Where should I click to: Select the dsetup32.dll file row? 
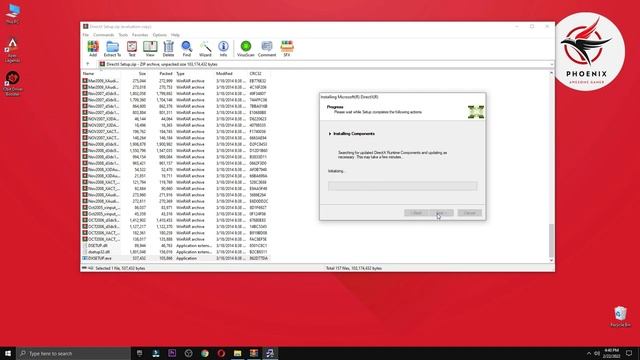coord(176,252)
